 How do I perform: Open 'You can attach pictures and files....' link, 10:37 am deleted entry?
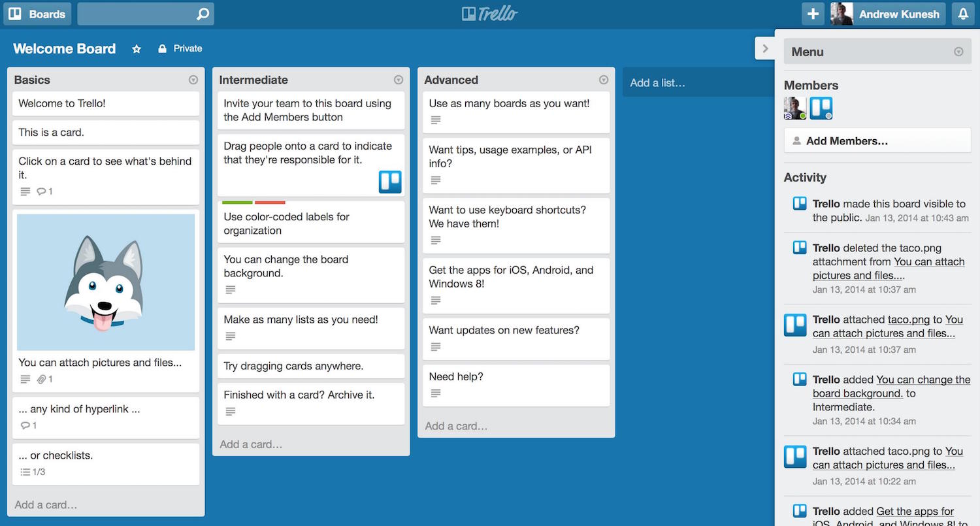[x=889, y=269]
